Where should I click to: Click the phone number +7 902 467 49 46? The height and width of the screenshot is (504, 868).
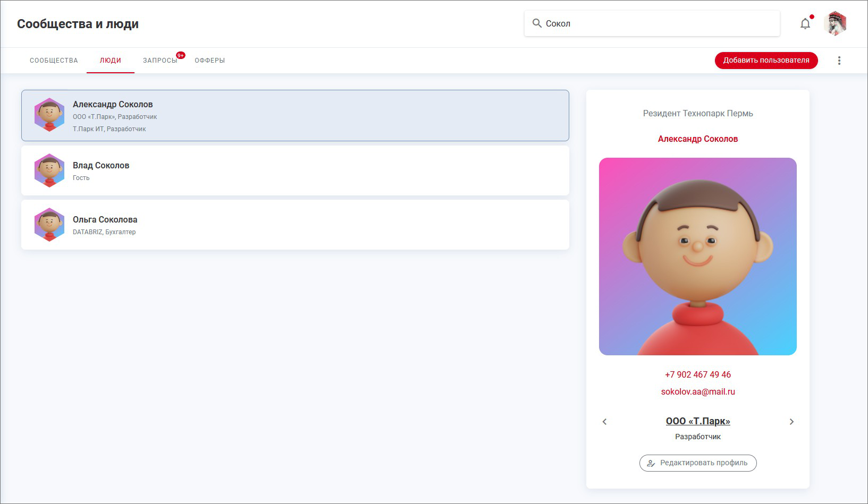point(697,374)
